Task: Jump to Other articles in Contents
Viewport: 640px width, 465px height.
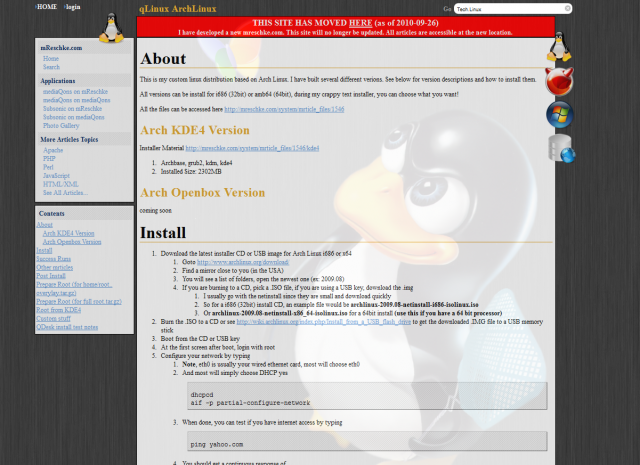Action: [55, 268]
